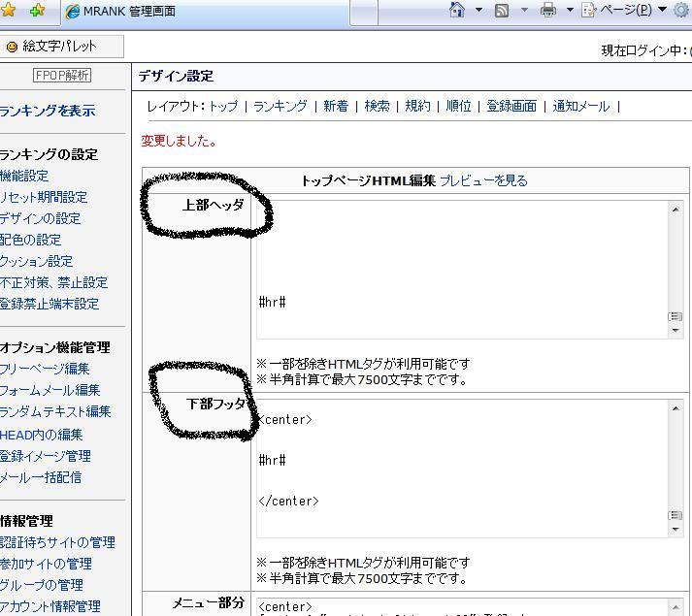Click the 現在ログイン中 status text
The width and height of the screenshot is (692, 616).
click(x=644, y=50)
